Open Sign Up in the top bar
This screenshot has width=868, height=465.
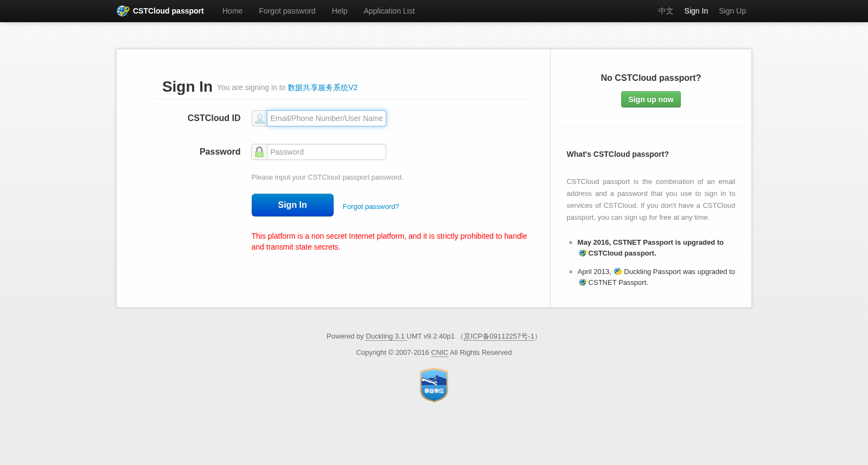tap(732, 11)
